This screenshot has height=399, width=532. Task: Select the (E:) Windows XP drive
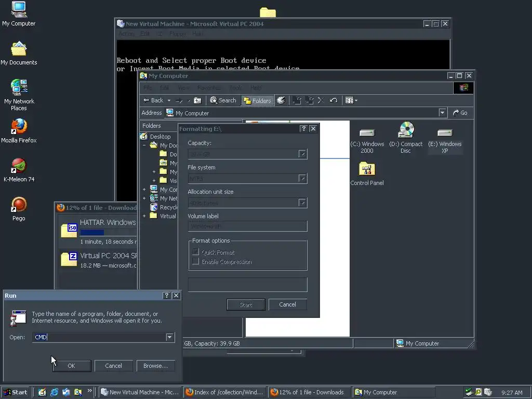[x=445, y=140]
